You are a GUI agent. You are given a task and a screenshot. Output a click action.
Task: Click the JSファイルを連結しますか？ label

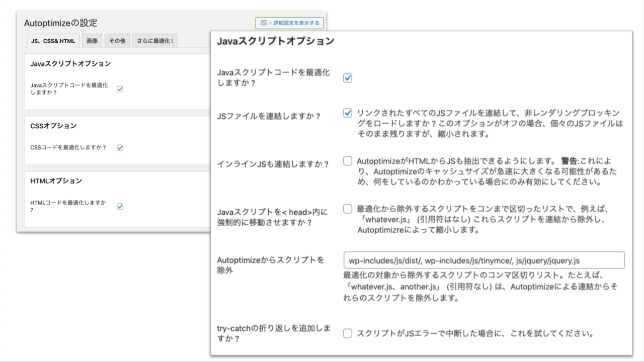pyautogui.click(x=269, y=116)
